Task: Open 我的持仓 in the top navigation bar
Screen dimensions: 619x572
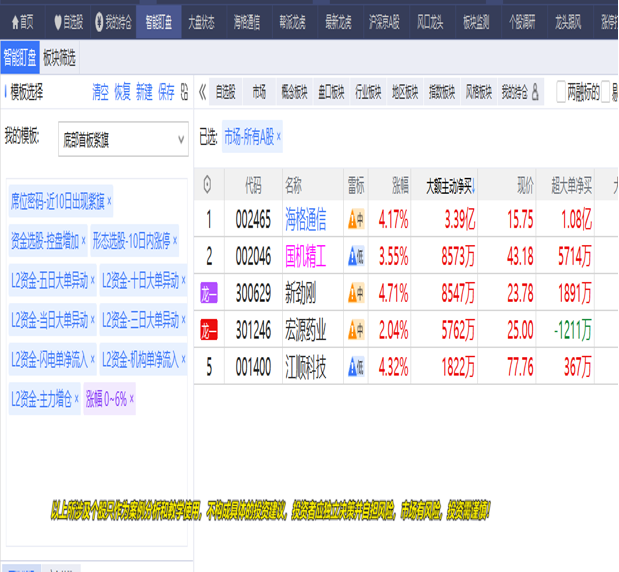Action: [x=112, y=20]
